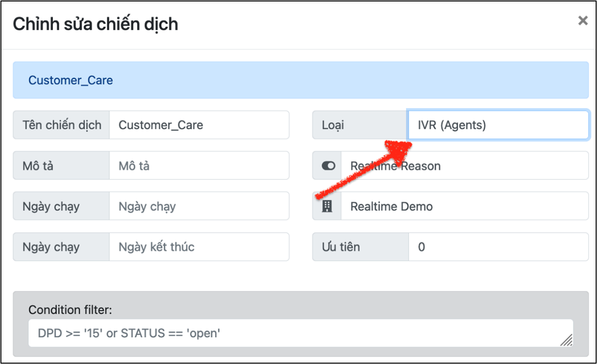Grab the Condition filter textarea resize handle
This screenshot has height=364, width=597.
(x=566, y=341)
